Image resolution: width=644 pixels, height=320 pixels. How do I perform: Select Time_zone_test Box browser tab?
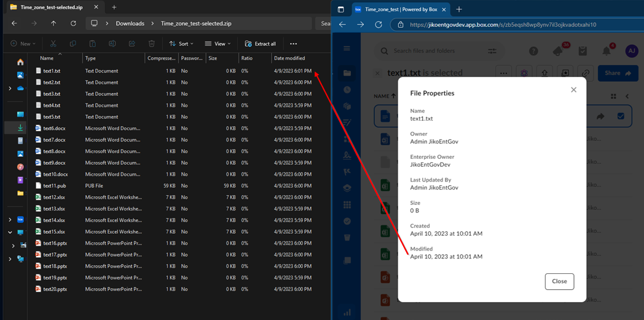click(x=402, y=9)
